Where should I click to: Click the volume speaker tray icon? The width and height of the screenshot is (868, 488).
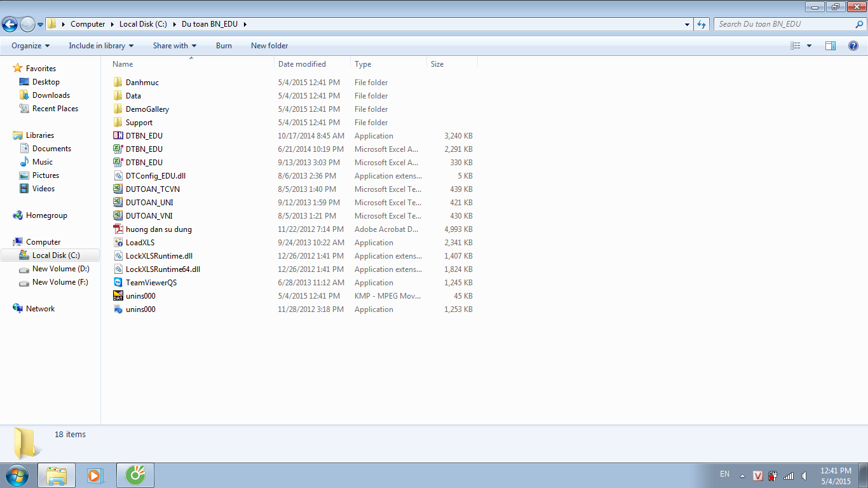click(x=804, y=476)
